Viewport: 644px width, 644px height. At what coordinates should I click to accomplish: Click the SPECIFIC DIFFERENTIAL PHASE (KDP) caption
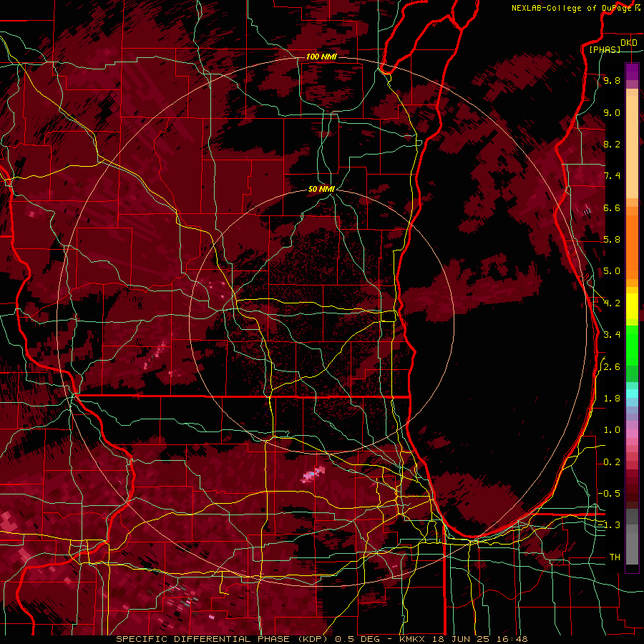pyautogui.click(x=223, y=639)
